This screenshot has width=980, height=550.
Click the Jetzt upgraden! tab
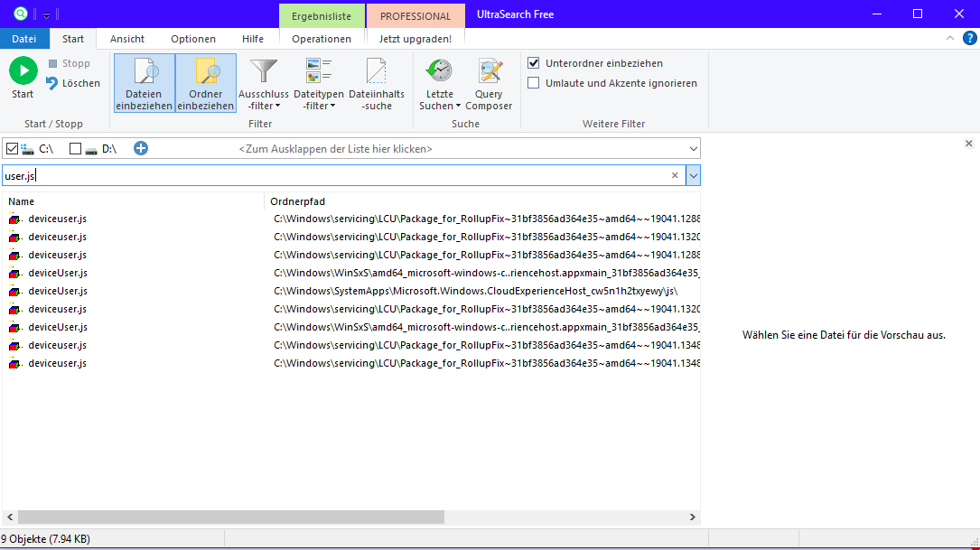(x=415, y=39)
